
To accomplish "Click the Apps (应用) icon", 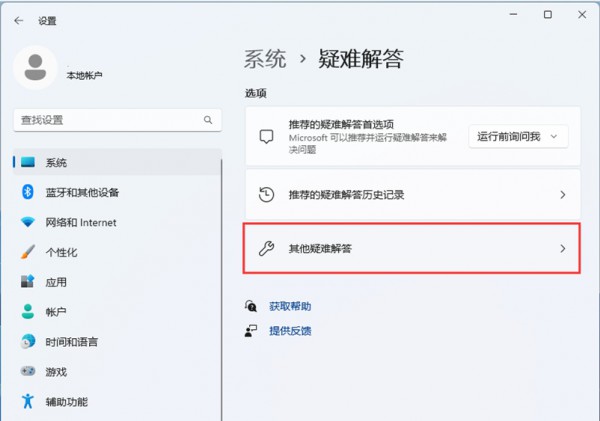I will pos(28,282).
